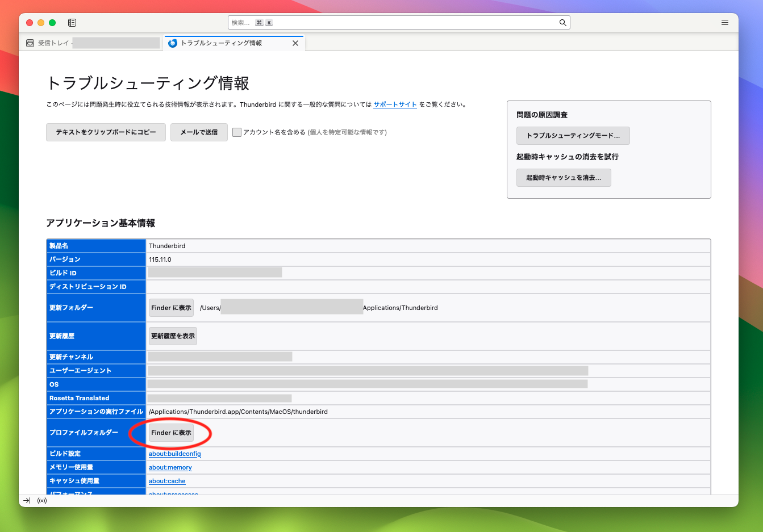Open the about:memory link
The height and width of the screenshot is (532, 763).
[x=170, y=467]
